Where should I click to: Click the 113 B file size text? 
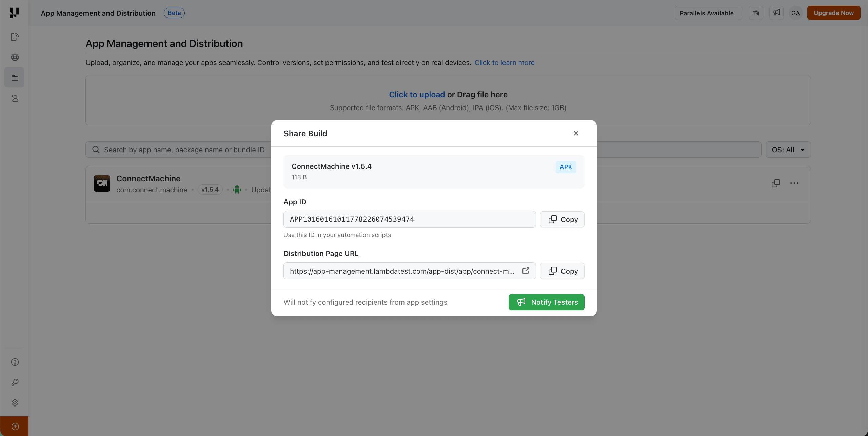pyautogui.click(x=299, y=177)
